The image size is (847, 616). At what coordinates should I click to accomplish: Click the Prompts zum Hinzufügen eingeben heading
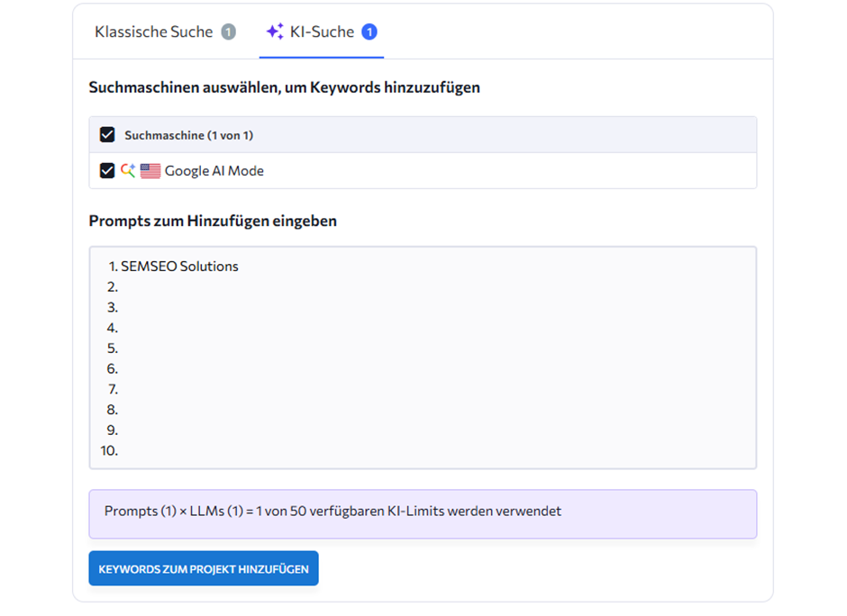tap(213, 221)
